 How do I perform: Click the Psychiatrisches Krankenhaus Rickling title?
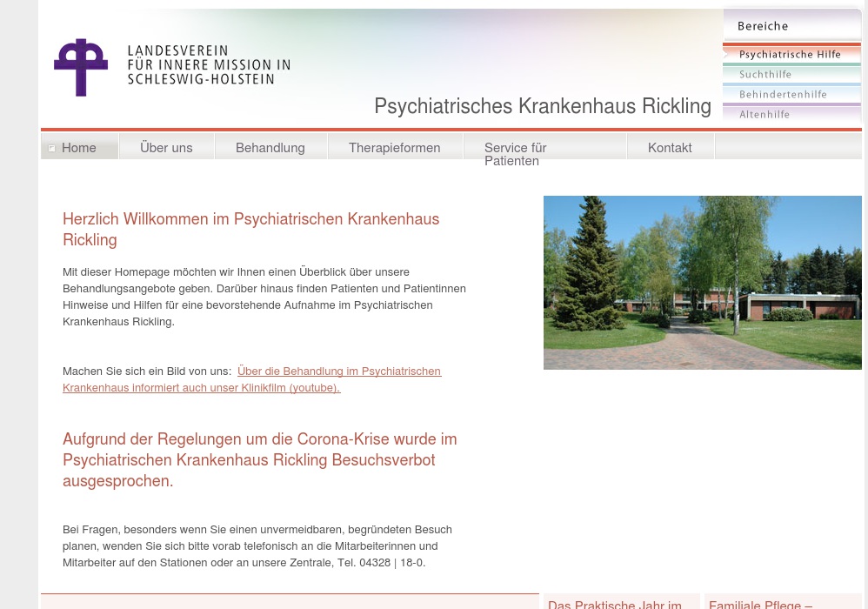tap(543, 106)
